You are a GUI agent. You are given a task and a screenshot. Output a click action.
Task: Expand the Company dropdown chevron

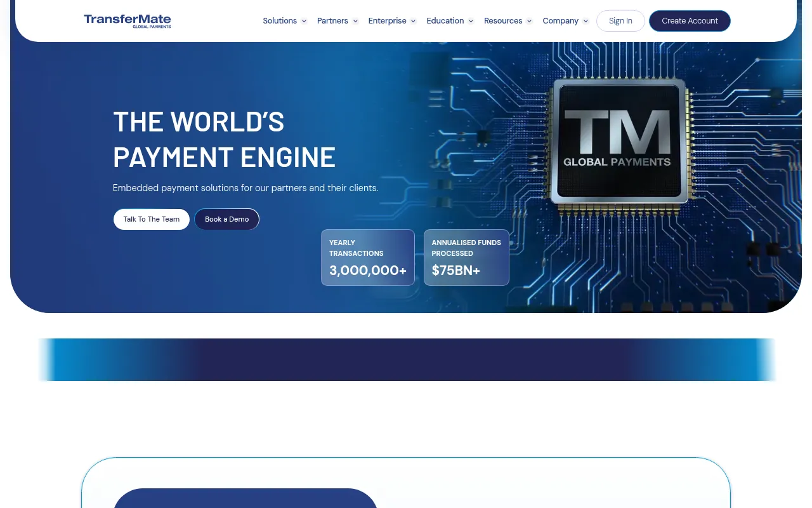point(586,21)
